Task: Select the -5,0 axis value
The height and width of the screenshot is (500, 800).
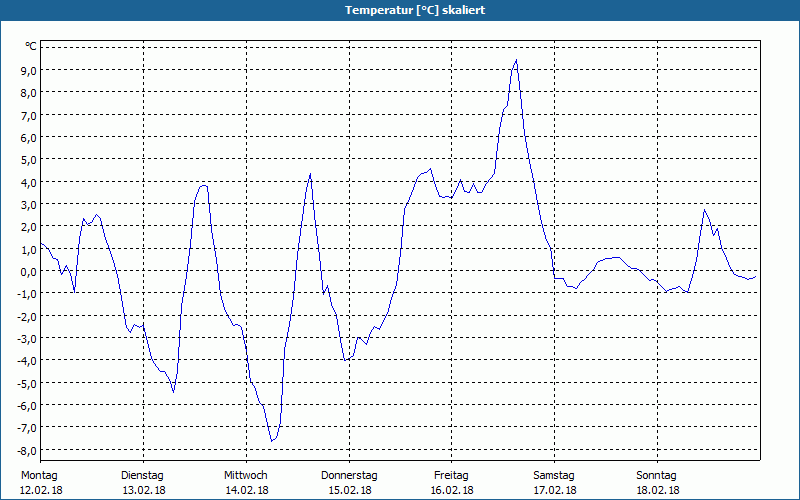Action: click(x=27, y=383)
